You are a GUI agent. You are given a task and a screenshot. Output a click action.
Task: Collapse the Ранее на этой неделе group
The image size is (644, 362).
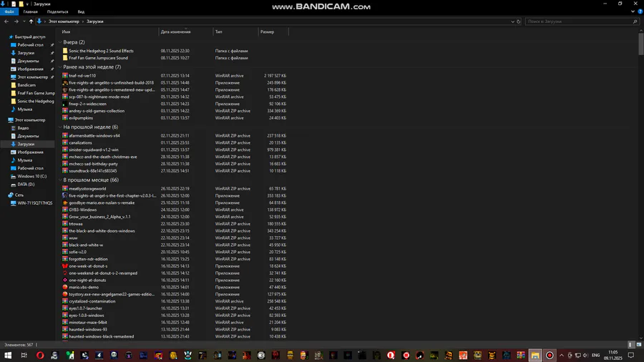point(60,67)
